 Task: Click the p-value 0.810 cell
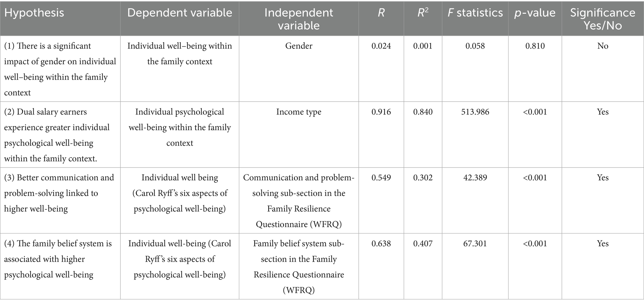(535, 46)
